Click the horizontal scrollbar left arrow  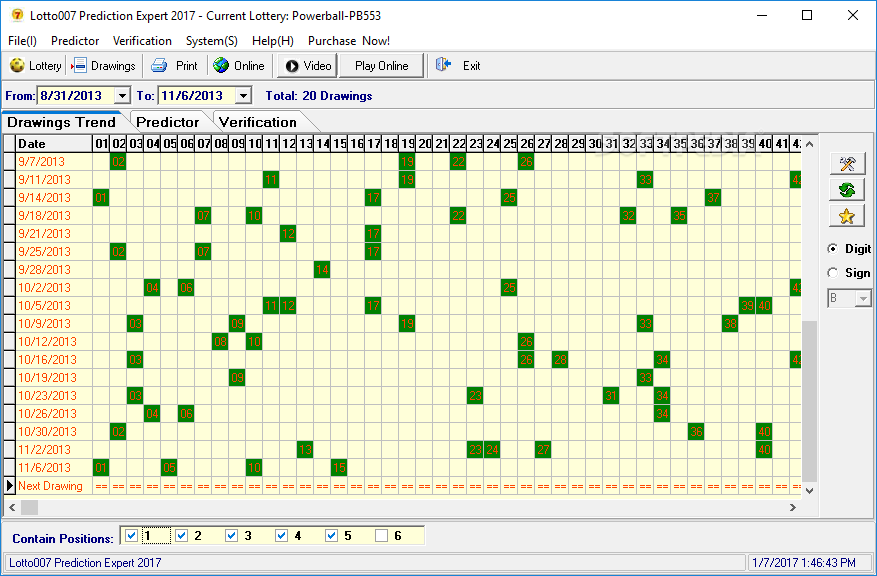click(12, 507)
